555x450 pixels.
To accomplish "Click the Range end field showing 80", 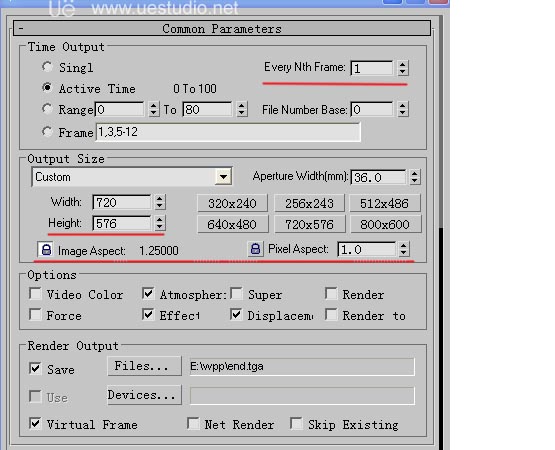I will pyautogui.click(x=207, y=109).
